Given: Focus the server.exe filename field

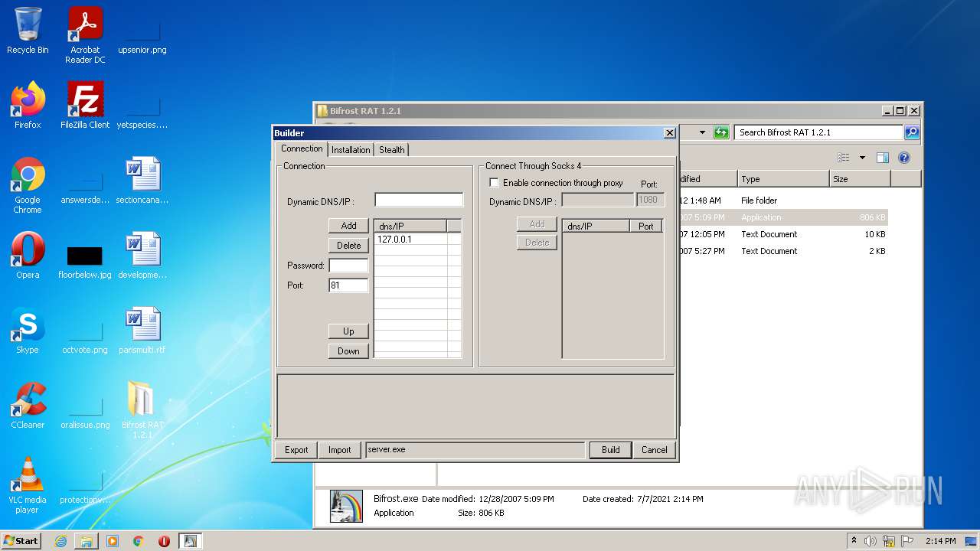Looking at the screenshot, I should point(475,449).
